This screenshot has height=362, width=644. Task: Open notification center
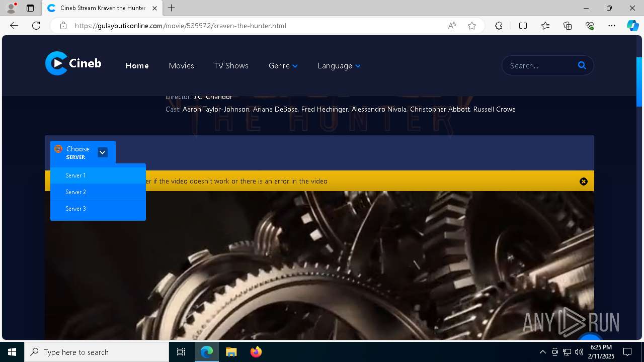tap(627, 352)
